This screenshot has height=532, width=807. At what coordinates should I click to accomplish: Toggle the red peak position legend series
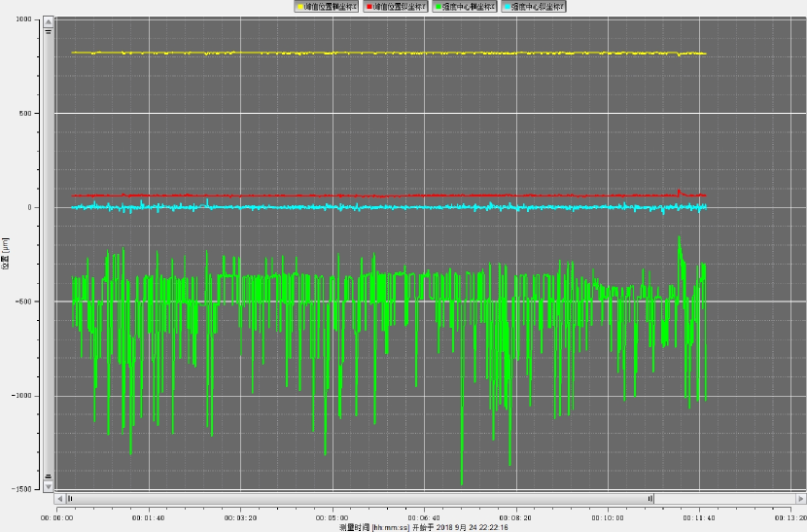[396, 7]
